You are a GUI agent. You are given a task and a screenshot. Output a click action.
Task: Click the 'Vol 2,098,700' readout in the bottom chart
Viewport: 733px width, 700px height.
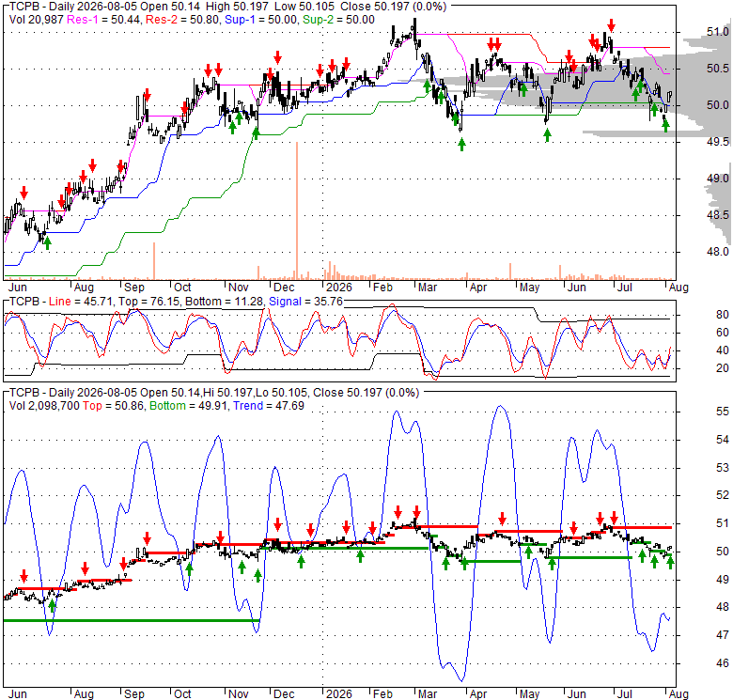click(44, 406)
